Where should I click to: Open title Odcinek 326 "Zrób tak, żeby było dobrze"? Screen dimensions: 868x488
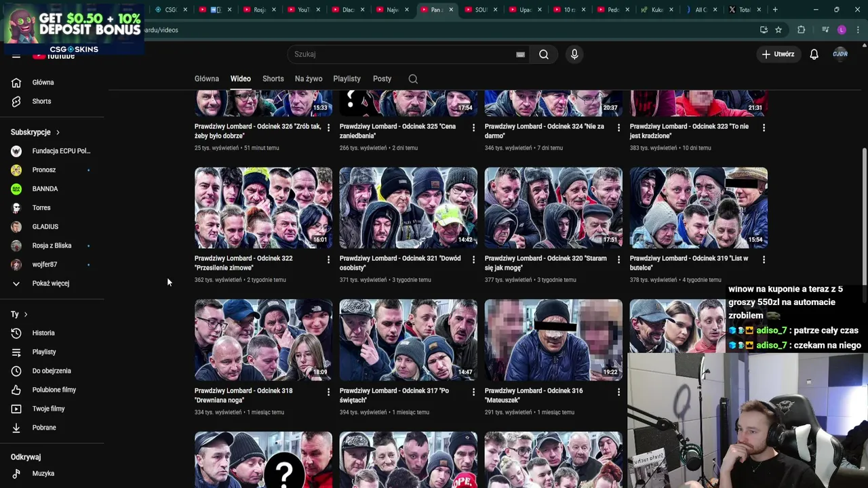tap(258, 131)
